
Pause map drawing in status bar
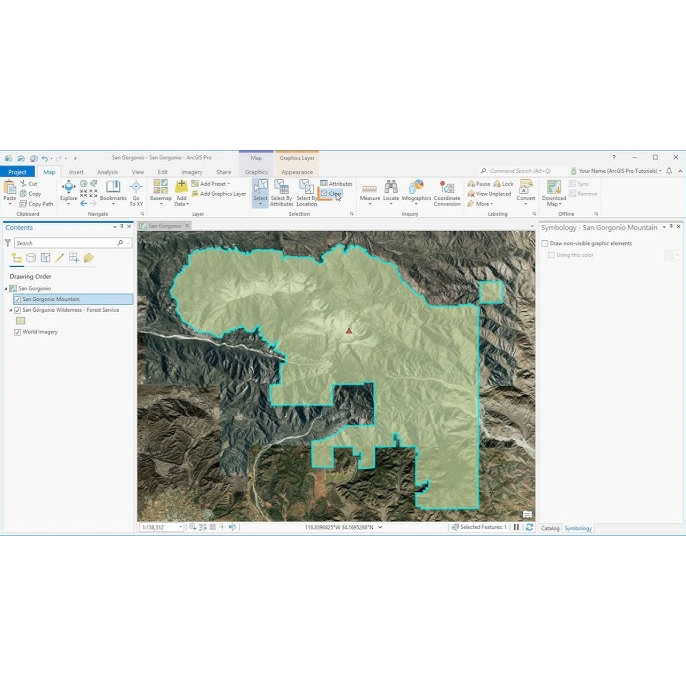coord(516,527)
